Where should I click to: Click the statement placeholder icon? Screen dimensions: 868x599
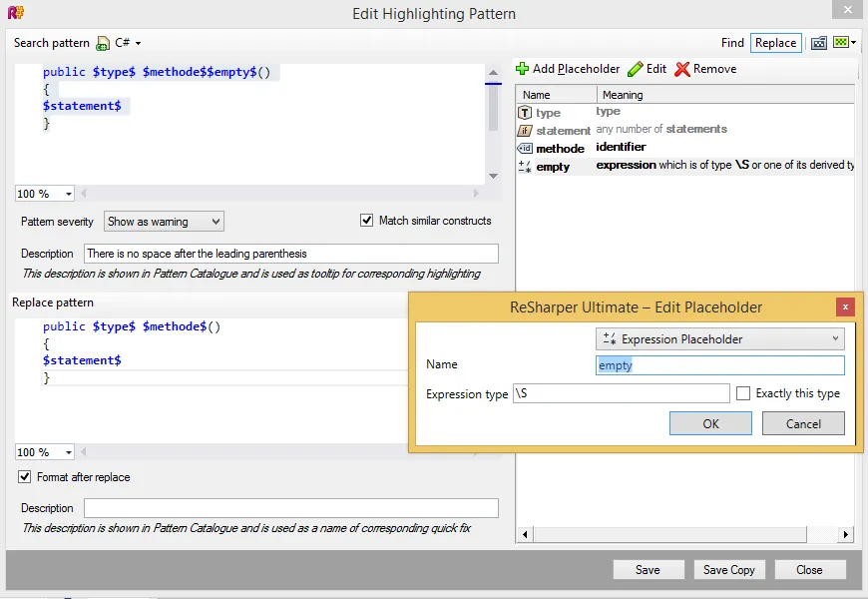click(x=524, y=131)
